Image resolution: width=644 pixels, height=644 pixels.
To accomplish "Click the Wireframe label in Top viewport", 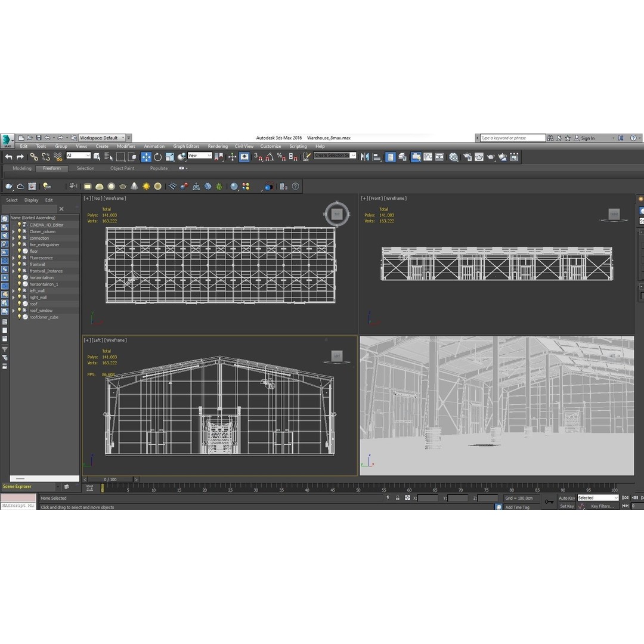I will coord(114,199).
